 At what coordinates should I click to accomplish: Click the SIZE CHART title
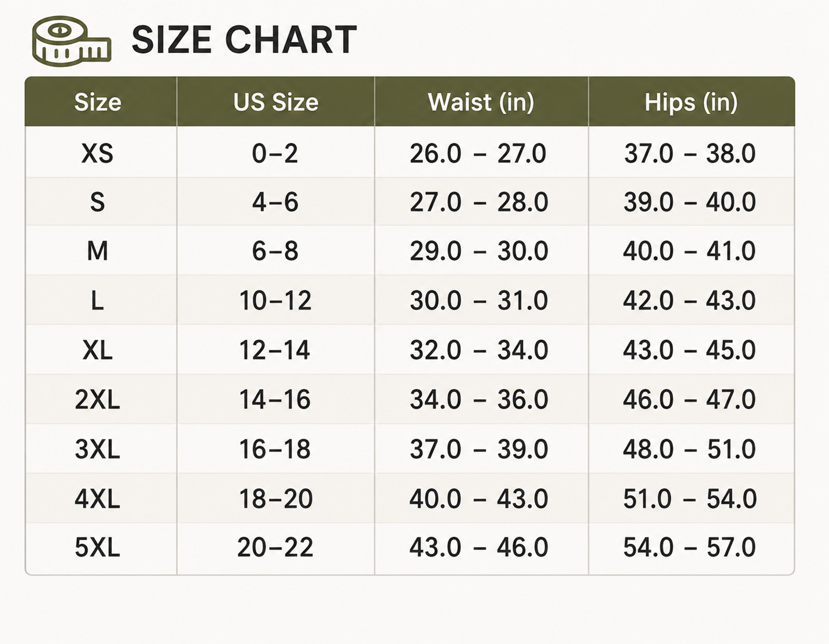pos(244,40)
